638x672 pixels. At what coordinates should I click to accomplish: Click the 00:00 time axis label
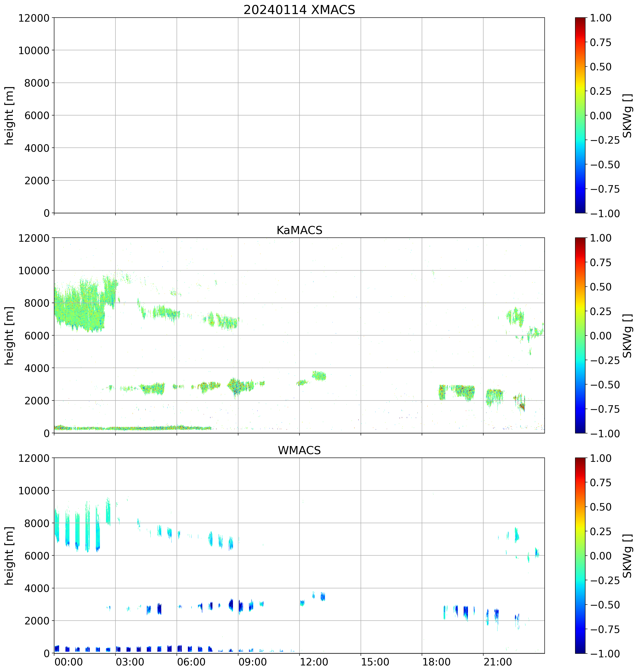(69, 662)
